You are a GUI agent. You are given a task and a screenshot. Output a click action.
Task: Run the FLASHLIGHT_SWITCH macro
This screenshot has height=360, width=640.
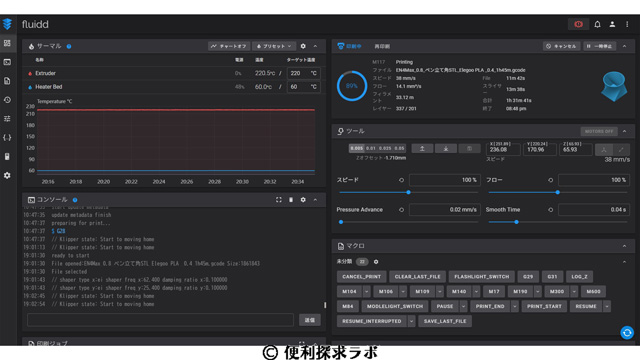click(482, 277)
